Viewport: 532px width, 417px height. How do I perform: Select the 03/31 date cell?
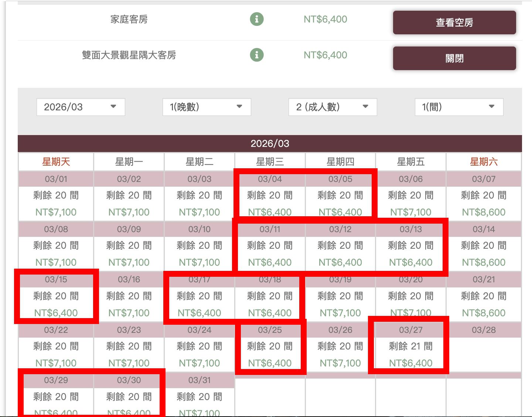199,396
